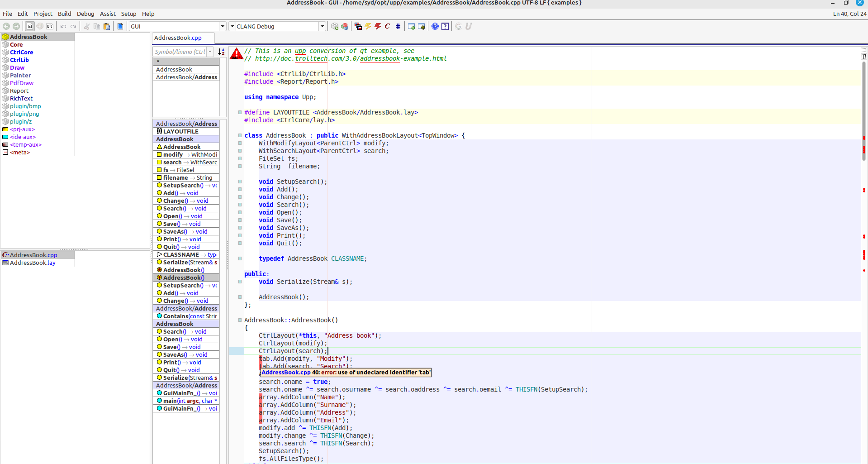The image size is (868, 464).
Task: Switch to hex (1010) editor mode
Action: [49, 26]
